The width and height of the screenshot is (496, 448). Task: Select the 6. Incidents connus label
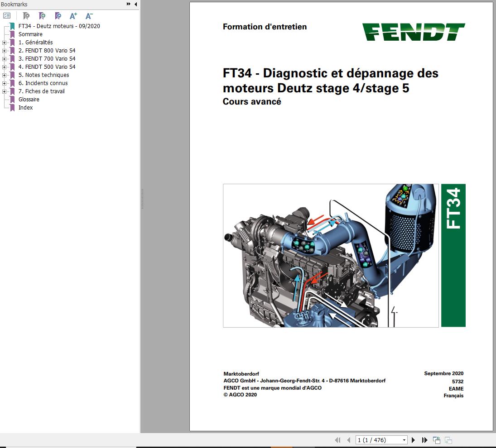point(43,83)
